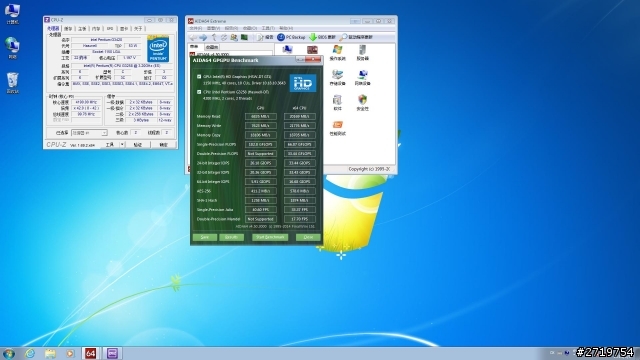
Task: Click the GPU Memory Read result value
Action: (260, 116)
